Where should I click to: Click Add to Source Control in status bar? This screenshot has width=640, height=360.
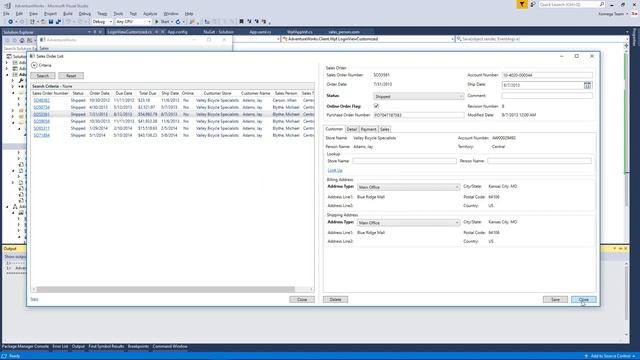click(x=610, y=356)
